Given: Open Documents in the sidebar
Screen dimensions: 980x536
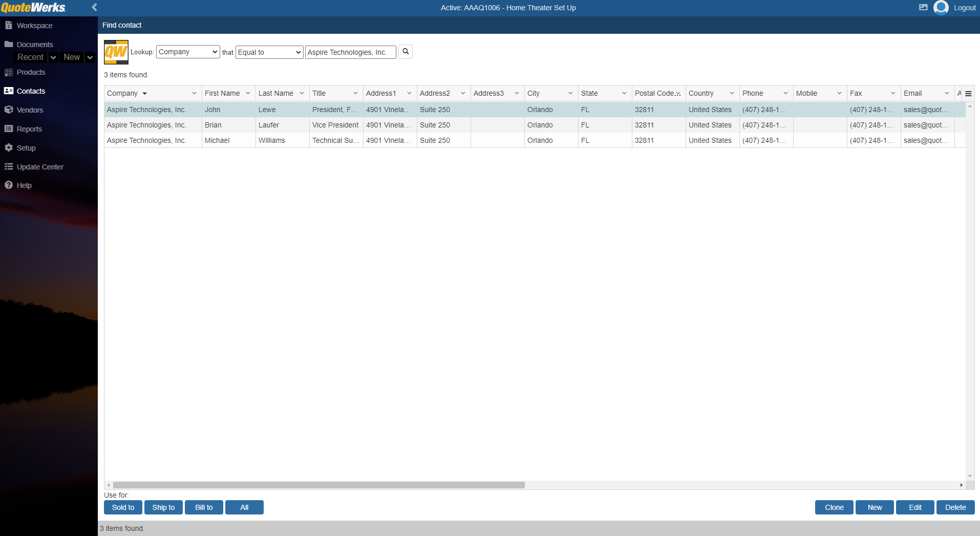Looking at the screenshot, I should (35, 45).
